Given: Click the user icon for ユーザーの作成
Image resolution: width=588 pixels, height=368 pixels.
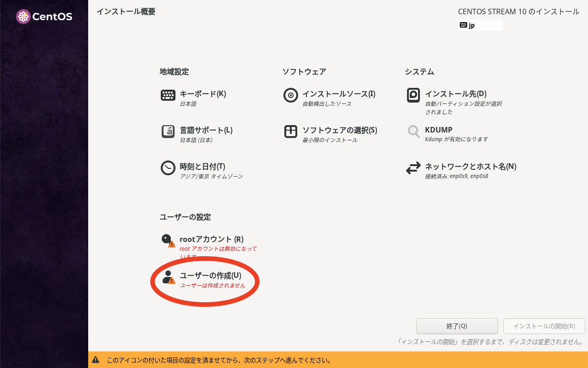Looking at the screenshot, I should [168, 277].
